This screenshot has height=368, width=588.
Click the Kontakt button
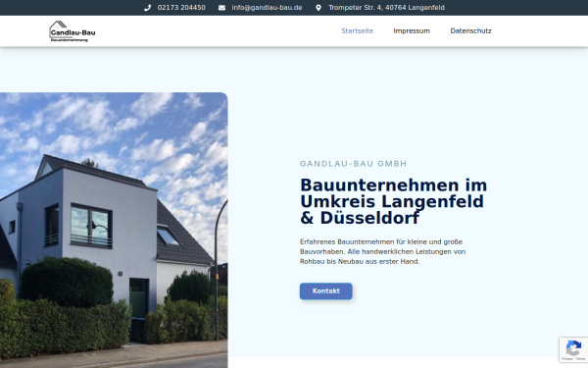326,291
